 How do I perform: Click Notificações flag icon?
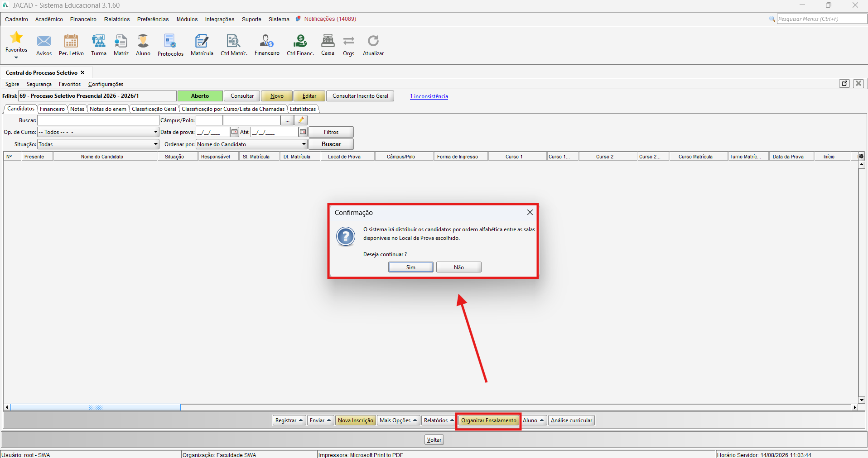coord(298,19)
